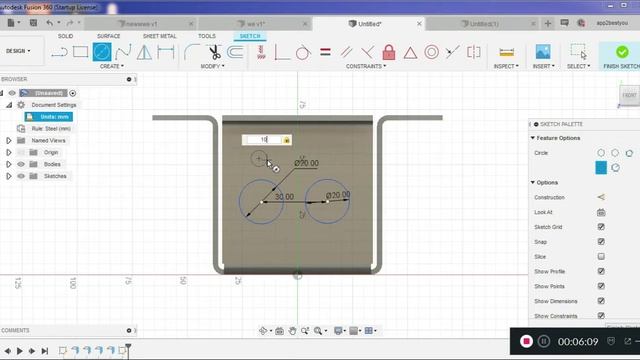Click the Measure ruler icon
Viewport: 640px width, 360px height.
point(507,52)
